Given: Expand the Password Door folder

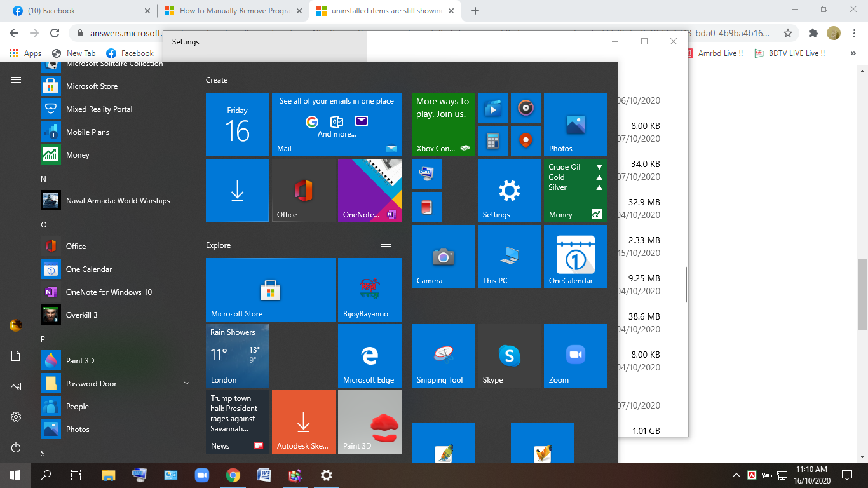Looking at the screenshot, I should pos(187,383).
